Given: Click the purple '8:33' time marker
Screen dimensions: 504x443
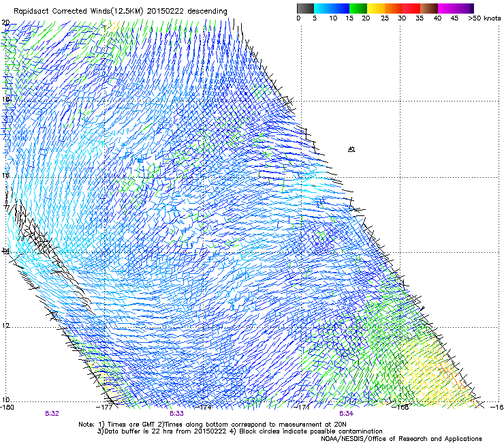Looking at the screenshot, I should coord(176,414).
